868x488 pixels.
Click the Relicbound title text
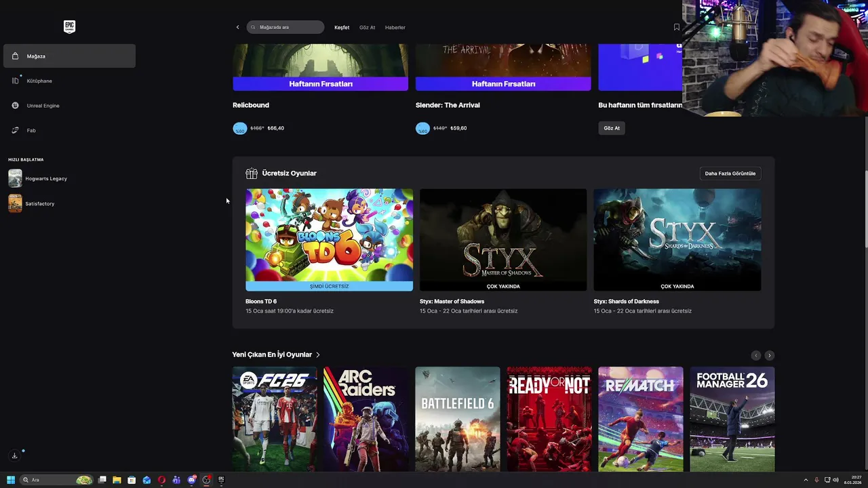point(251,105)
